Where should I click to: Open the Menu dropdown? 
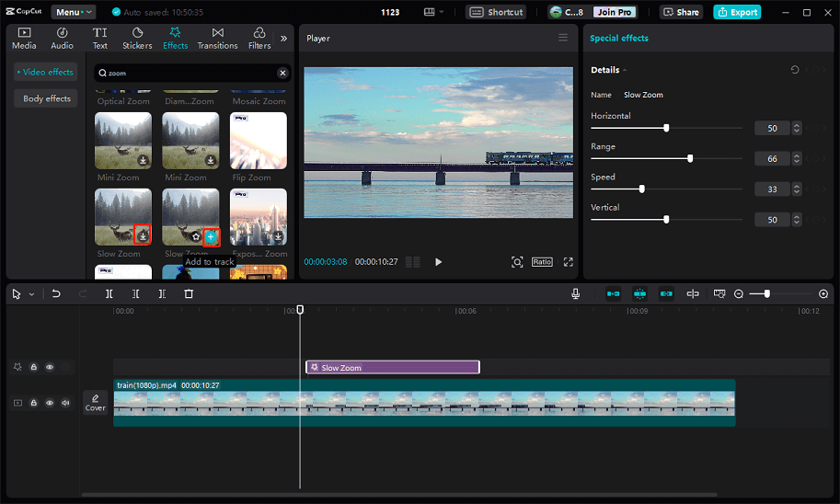[74, 12]
